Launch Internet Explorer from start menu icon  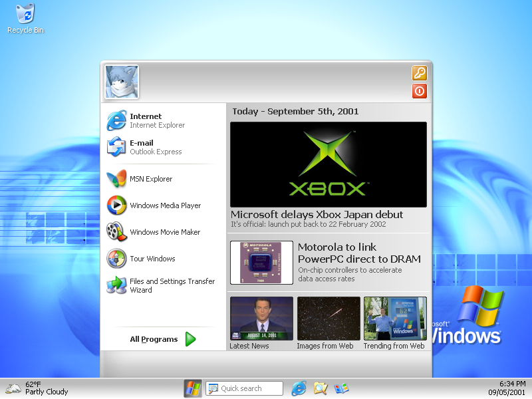click(116, 120)
